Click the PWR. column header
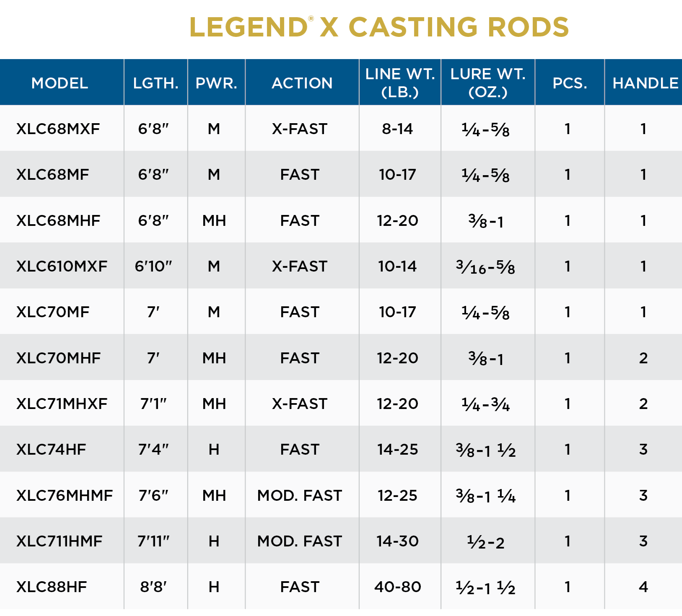This screenshot has height=616, width=682. pyautogui.click(x=216, y=83)
